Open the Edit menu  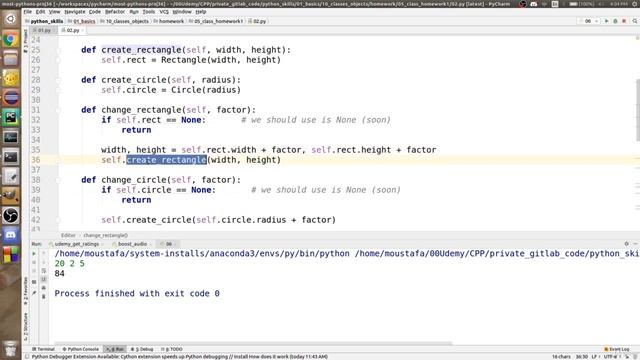[x=40, y=12]
